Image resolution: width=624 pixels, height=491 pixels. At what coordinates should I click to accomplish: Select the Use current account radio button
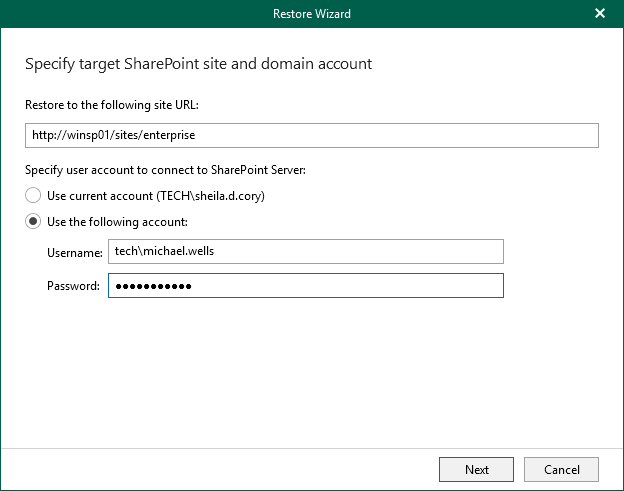(x=33, y=195)
